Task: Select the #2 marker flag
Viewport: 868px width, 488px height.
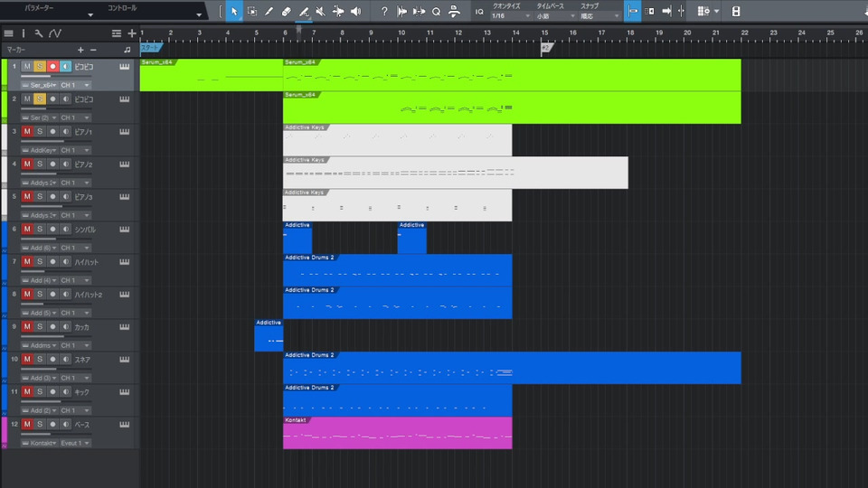Action: pos(547,48)
